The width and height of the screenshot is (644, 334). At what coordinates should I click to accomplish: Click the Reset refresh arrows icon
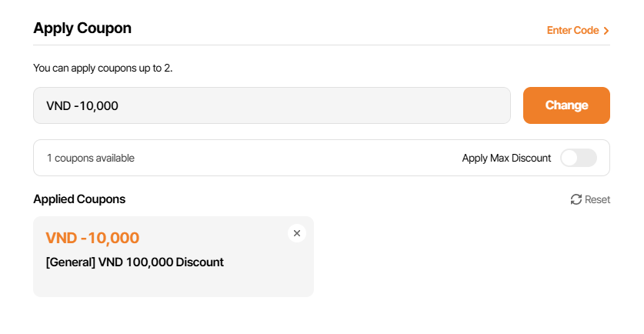pos(576,199)
